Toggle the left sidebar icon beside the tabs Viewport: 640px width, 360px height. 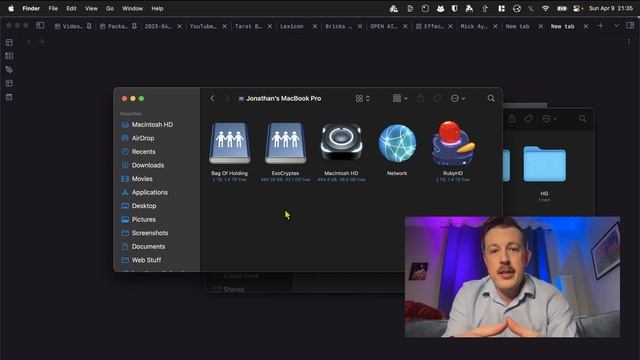click(x=40, y=25)
